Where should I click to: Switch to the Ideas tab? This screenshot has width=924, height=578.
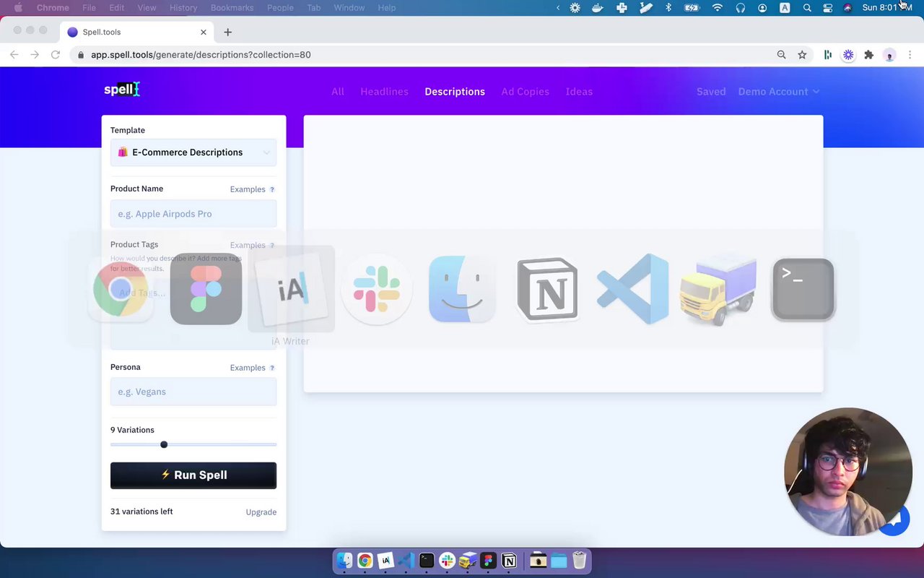point(579,92)
